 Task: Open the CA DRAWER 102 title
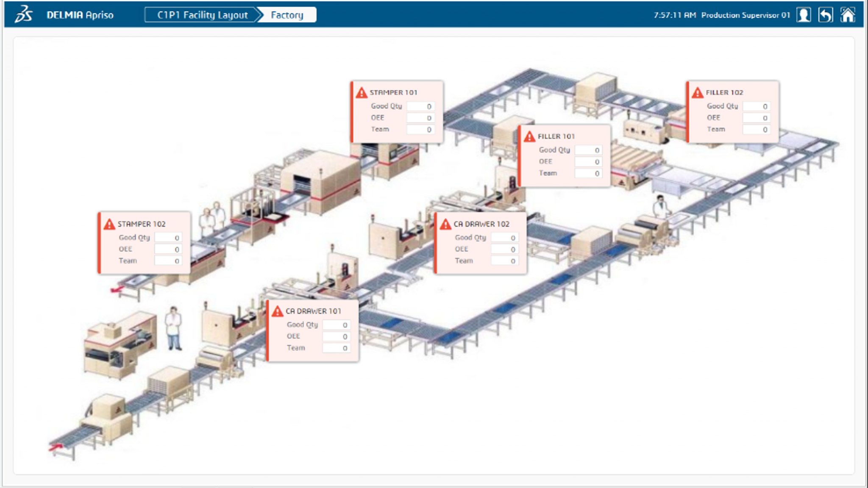pos(481,224)
